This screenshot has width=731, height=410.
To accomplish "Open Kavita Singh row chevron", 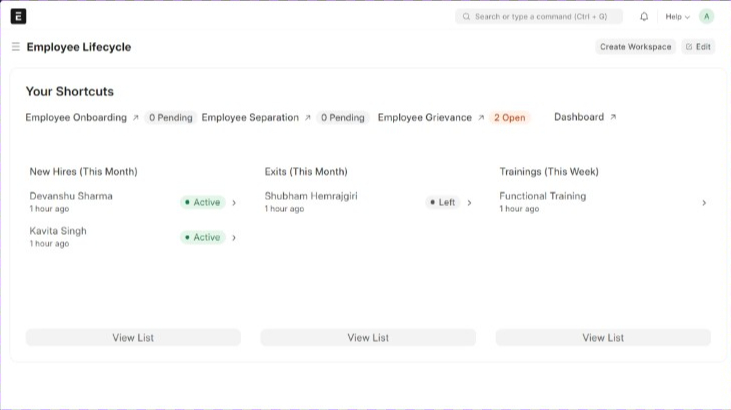I will [x=234, y=238].
